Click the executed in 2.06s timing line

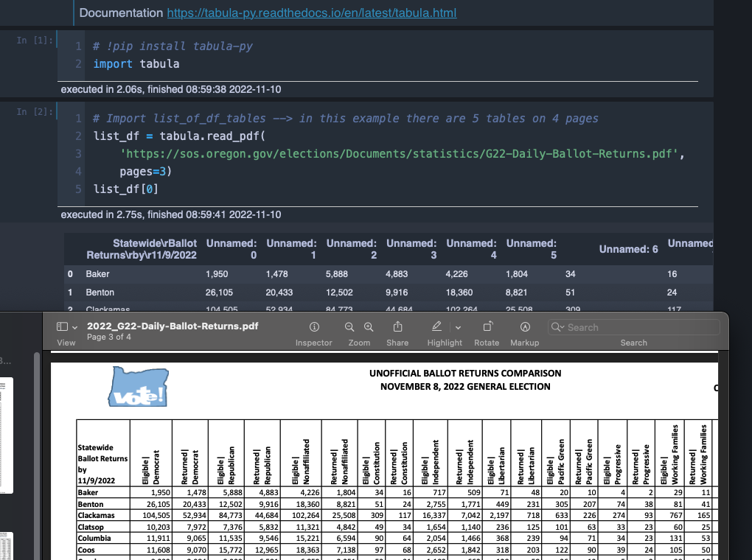[x=171, y=89]
